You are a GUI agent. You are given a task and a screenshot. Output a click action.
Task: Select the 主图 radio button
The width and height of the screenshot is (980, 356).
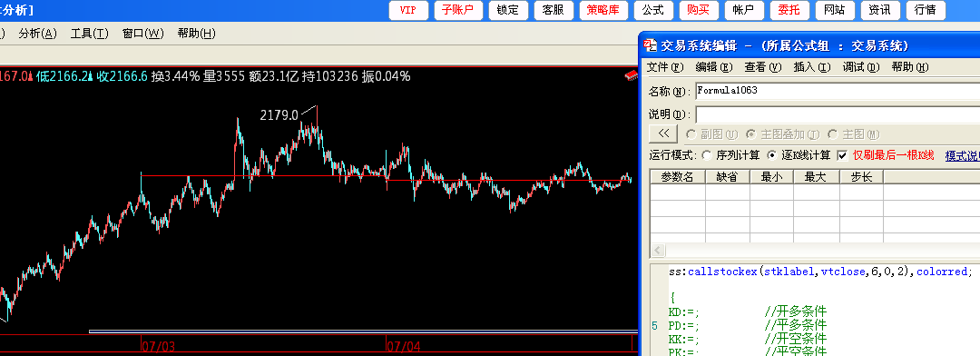pyautogui.click(x=832, y=134)
